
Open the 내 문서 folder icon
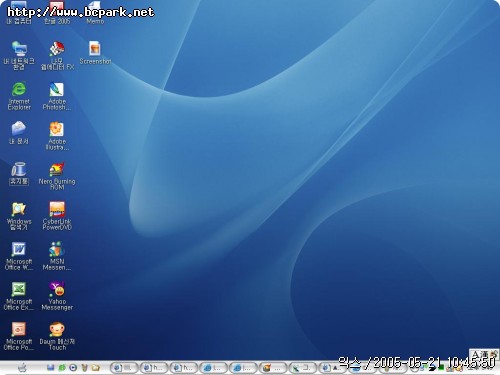[x=19, y=133]
